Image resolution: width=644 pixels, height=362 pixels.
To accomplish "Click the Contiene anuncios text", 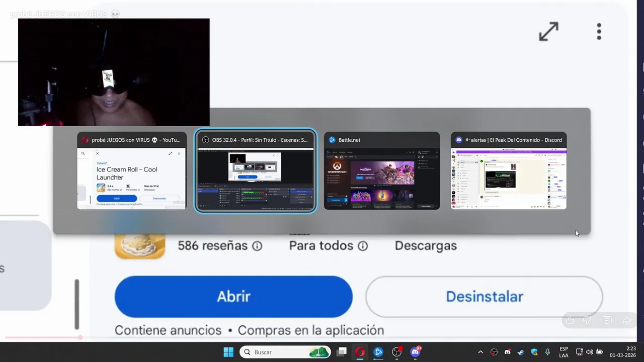I will pyautogui.click(x=168, y=330).
